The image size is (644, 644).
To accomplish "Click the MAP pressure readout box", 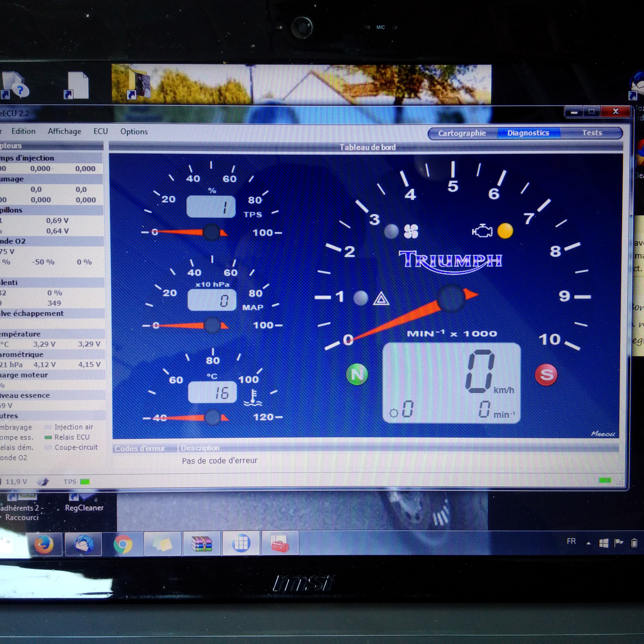I will (212, 300).
